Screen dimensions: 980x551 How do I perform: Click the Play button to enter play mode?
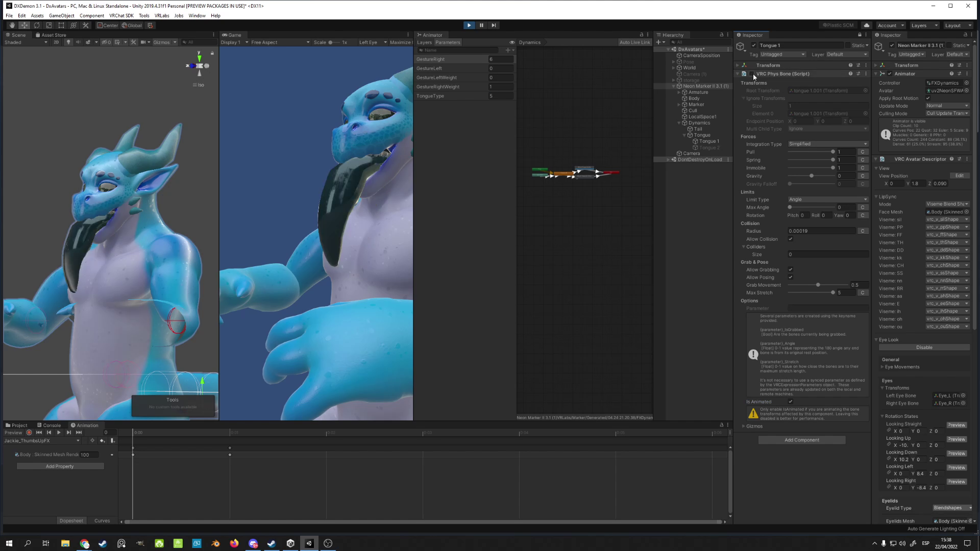click(x=469, y=25)
